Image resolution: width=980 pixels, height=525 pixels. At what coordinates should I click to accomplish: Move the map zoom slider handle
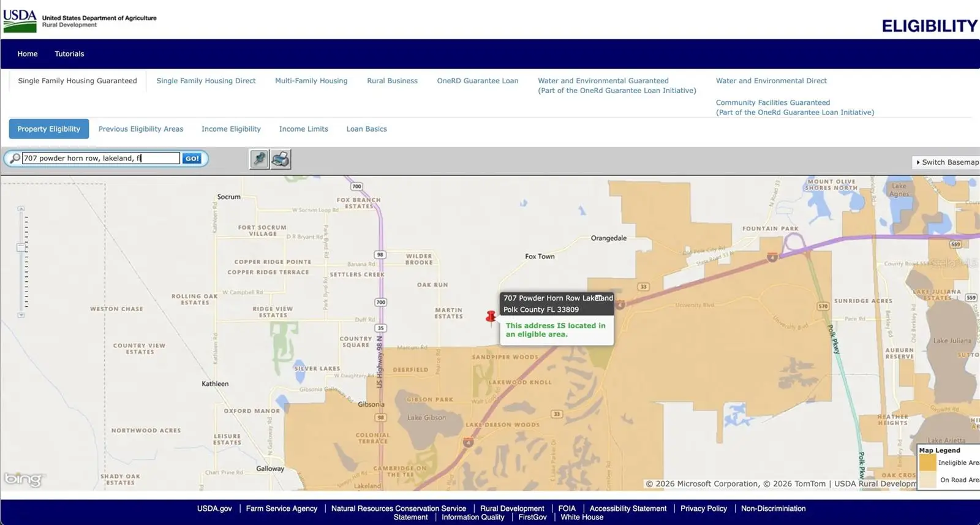(x=21, y=247)
